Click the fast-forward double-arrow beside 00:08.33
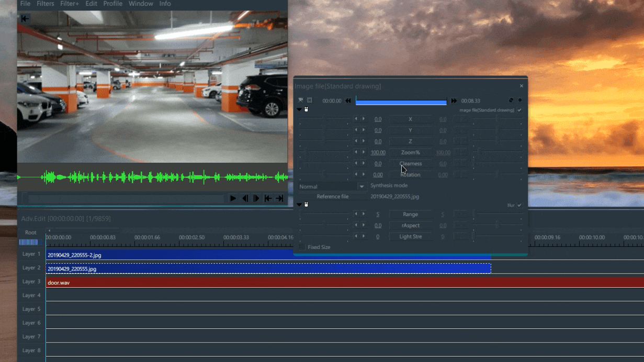The height and width of the screenshot is (362, 644). 454,101
